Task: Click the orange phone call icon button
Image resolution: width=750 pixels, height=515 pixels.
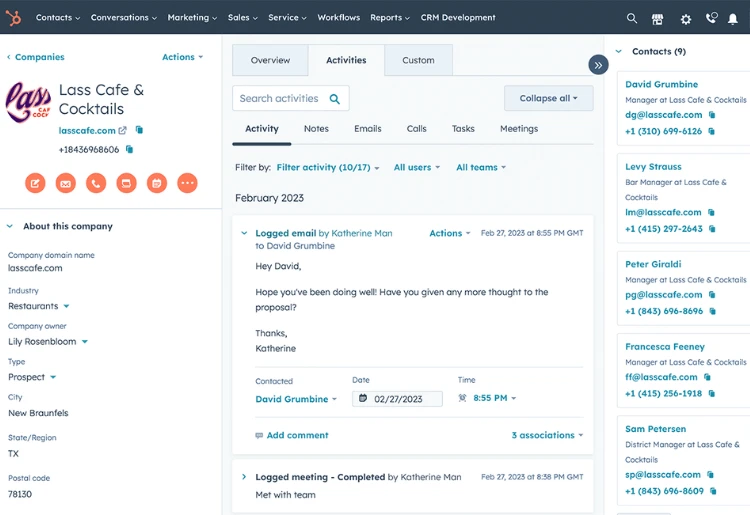Action: point(96,183)
